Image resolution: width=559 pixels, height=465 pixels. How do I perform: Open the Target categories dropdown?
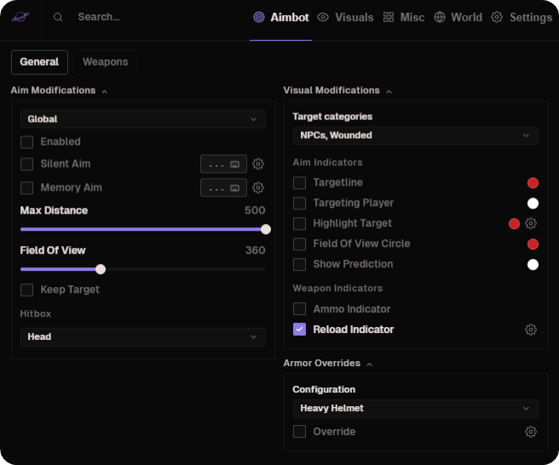pyautogui.click(x=416, y=136)
